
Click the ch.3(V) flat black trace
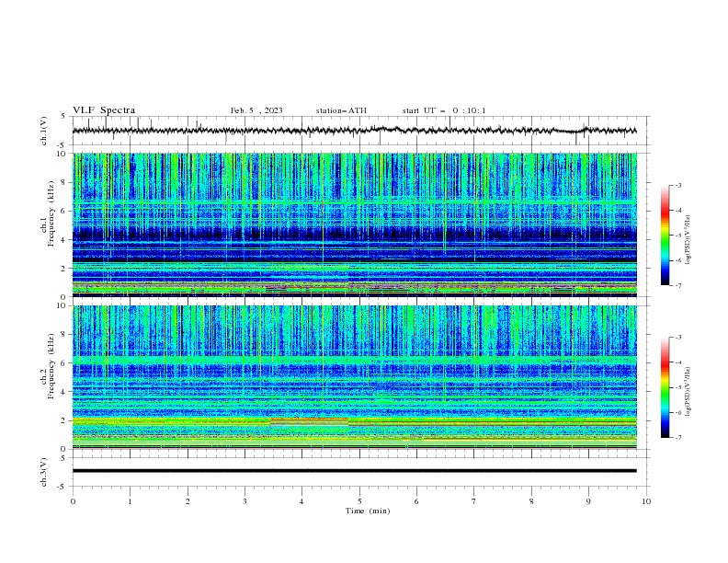coord(354,471)
